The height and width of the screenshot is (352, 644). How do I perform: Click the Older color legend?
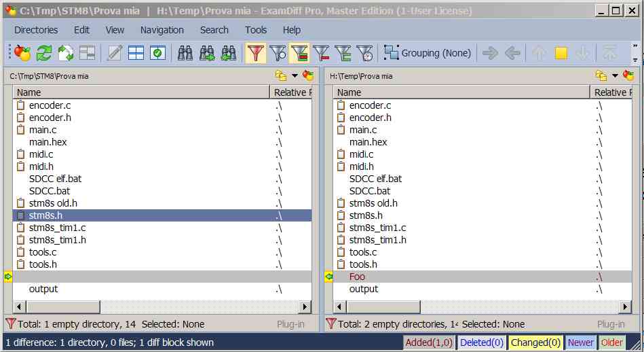click(611, 342)
